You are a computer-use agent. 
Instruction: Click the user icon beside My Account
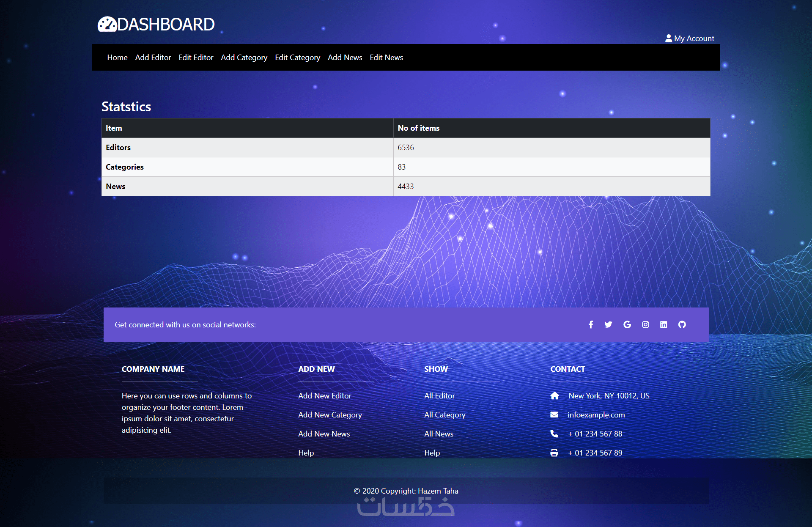669,38
